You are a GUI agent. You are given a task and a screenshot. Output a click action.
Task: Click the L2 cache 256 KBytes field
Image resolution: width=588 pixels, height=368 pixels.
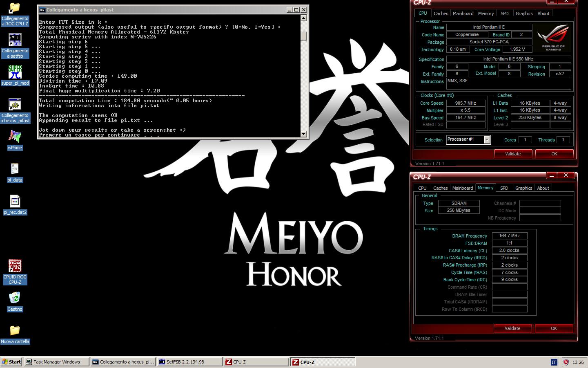point(530,117)
